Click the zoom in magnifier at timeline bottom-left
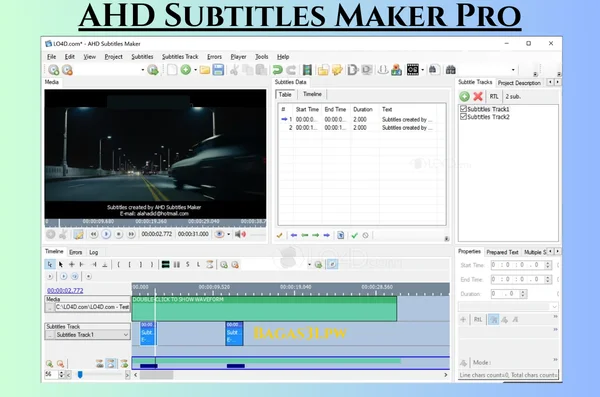The width and height of the screenshot is (600, 397). click(x=49, y=364)
